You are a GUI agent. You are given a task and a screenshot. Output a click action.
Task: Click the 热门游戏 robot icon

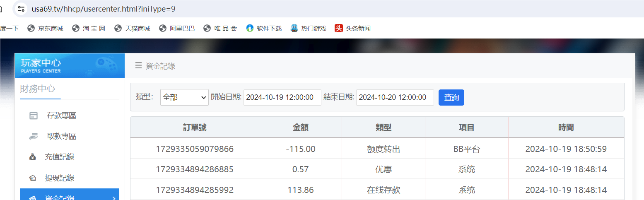pos(294,29)
